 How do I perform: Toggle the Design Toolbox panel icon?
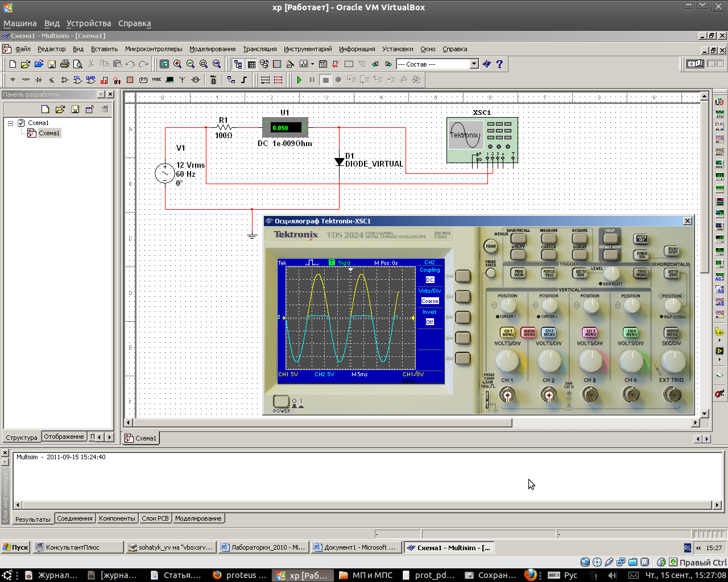tap(238, 64)
